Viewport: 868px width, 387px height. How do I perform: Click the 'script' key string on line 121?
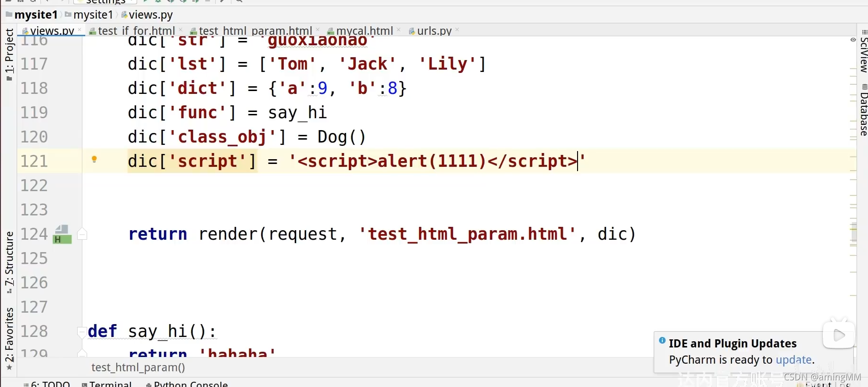click(x=208, y=161)
